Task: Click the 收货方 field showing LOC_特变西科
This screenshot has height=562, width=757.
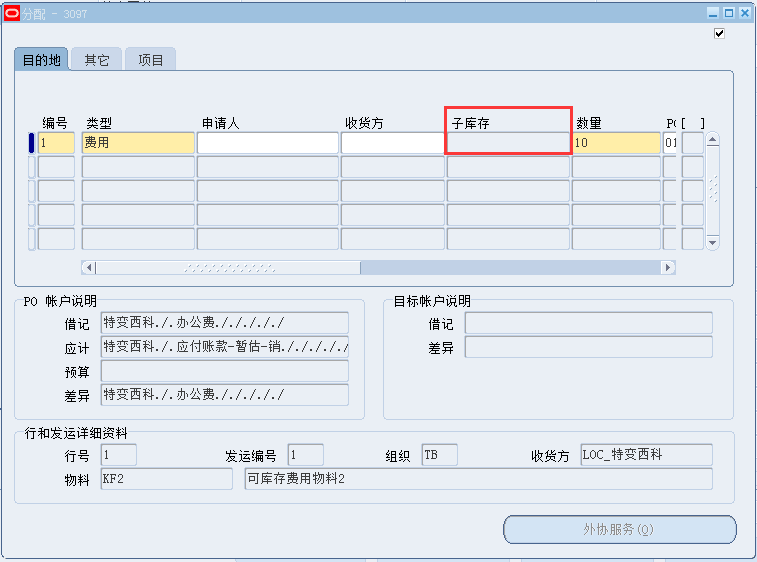Action: [x=646, y=455]
